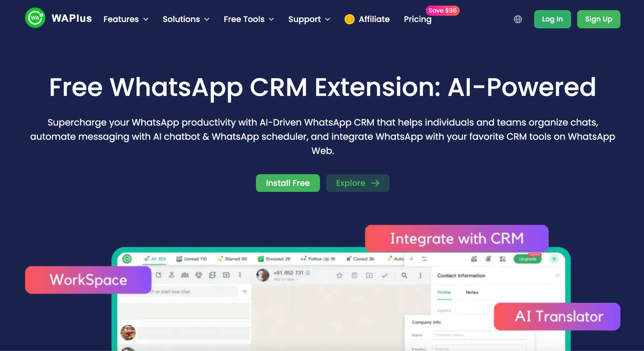Click the search magnifier in chat header
644x351 pixels.
(x=404, y=276)
